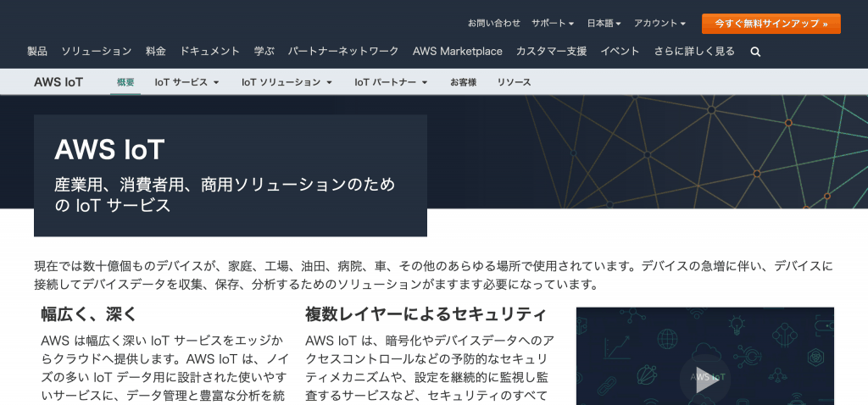Open the 日本語 language dropdown
868x405 pixels.
click(604, 23)
